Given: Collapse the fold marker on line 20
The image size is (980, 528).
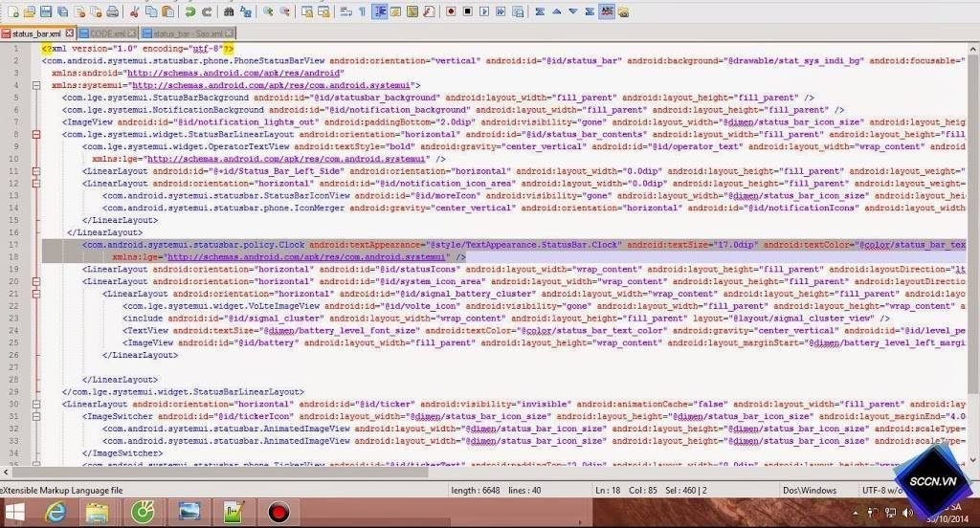Looking at the screenshot, I should click(x=36, y=282).
